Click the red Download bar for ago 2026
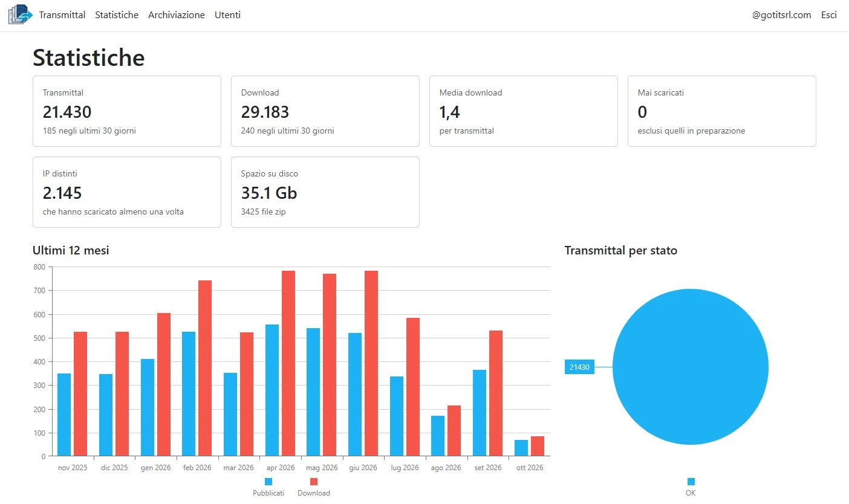849x504 pixels. point(454,431)
